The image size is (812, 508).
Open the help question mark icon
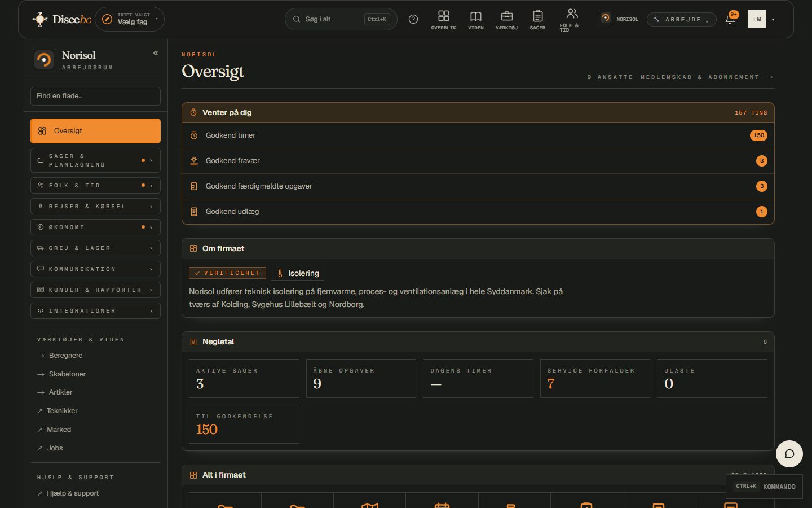(x=413, y=19)
